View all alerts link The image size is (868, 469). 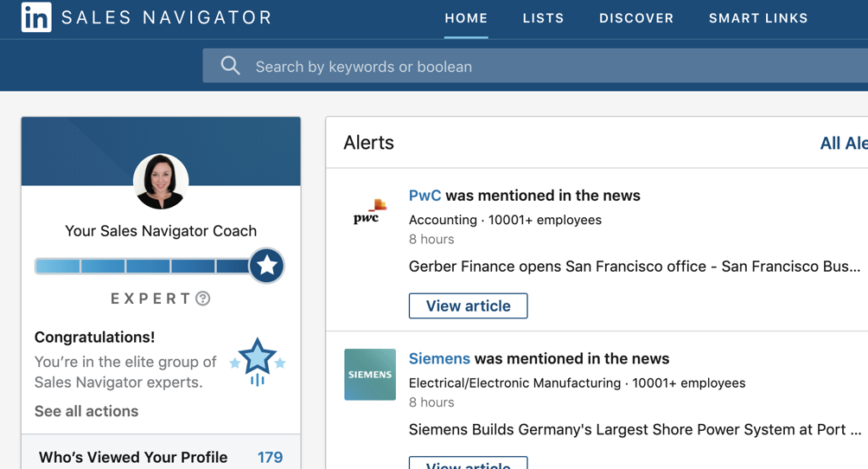[843, 144]
